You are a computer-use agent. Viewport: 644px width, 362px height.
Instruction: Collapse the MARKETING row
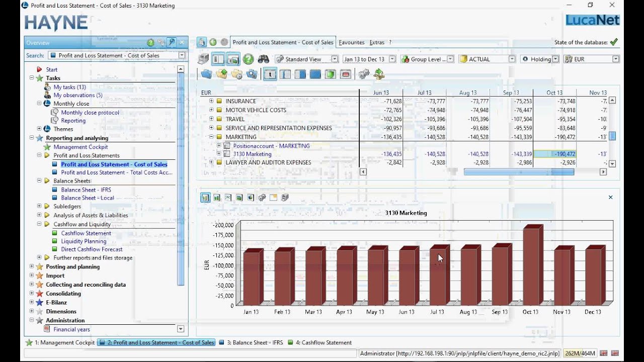(x=211, y=137)
